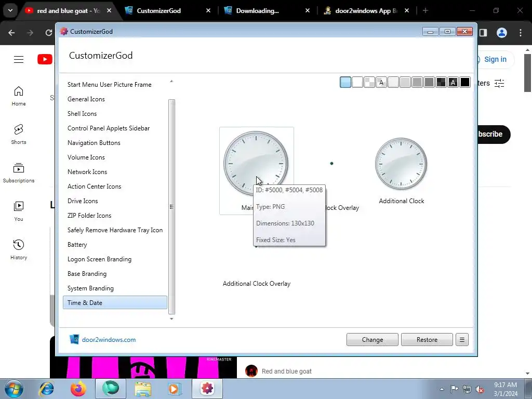Viewport: 532px width, 399px height.
Task: Click the category list scroll up arrow
Action: click(171, 81)
